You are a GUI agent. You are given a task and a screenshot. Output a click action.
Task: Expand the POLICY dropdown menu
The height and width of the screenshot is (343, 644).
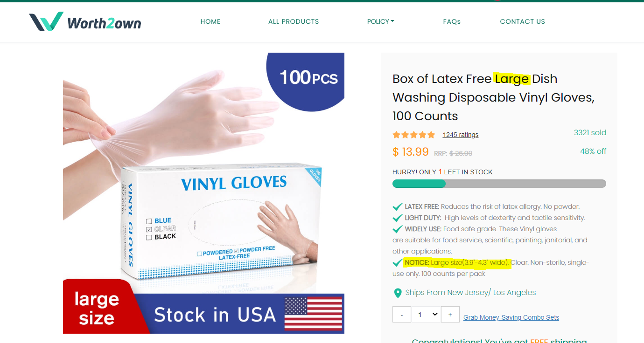click(380, 21)
